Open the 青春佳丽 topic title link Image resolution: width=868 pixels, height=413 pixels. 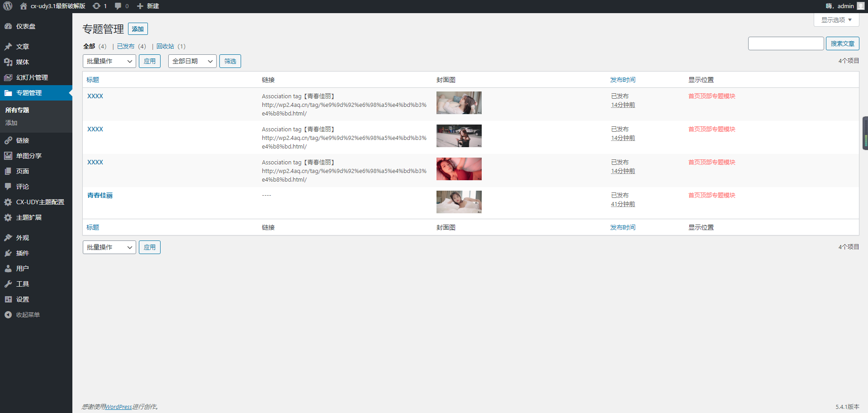(x=100, y=195)
